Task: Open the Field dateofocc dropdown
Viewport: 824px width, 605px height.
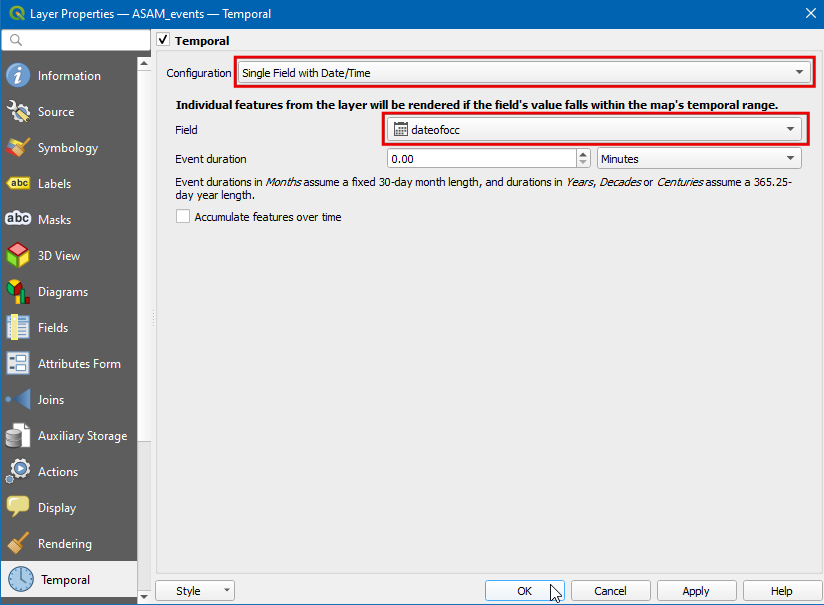Action: click(594, 129)
